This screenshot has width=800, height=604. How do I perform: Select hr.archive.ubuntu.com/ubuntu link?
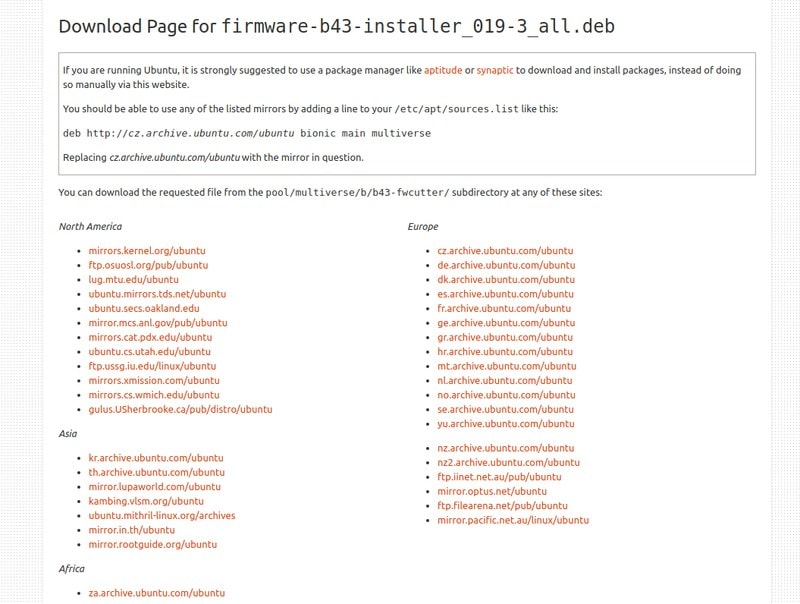[505, 351]
